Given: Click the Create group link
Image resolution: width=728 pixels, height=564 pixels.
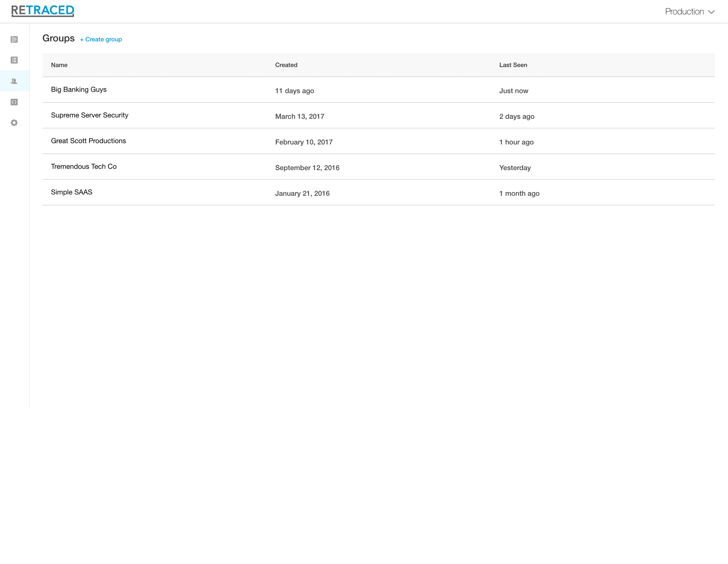Looking at the screenshot, I should point(101,39).
